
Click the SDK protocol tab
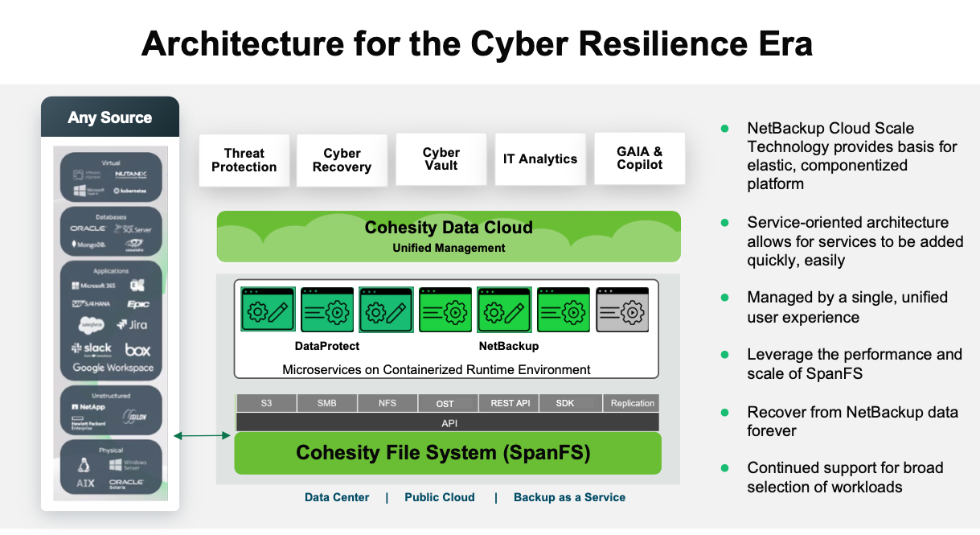[x=569, y=403]
